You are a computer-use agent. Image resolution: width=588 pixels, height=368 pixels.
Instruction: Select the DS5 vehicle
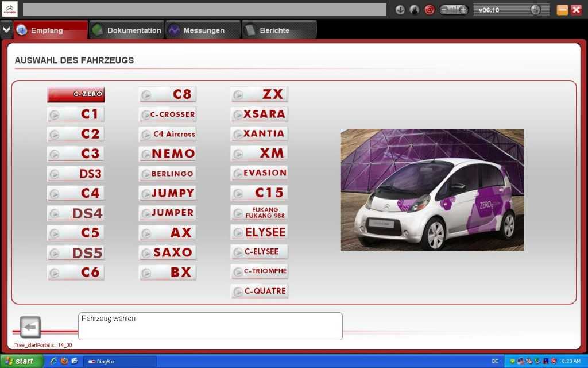pos(76,253)
